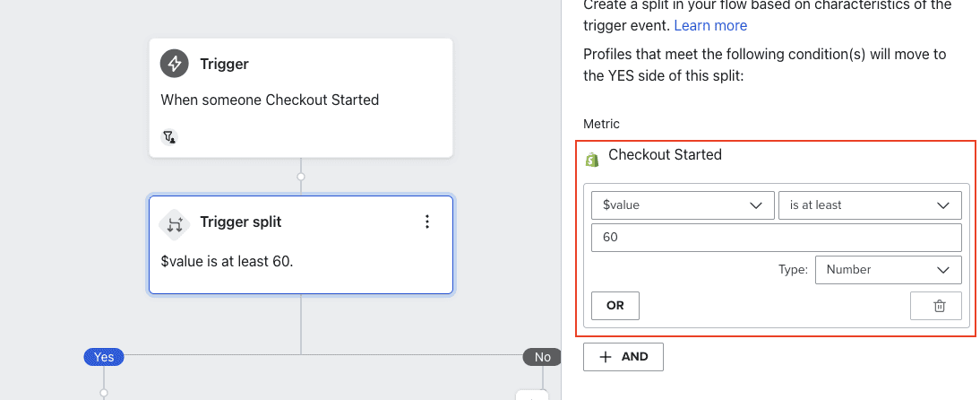
Task: Select the "When someone Checkout Started" trigger text
Action: click(270, 100)
